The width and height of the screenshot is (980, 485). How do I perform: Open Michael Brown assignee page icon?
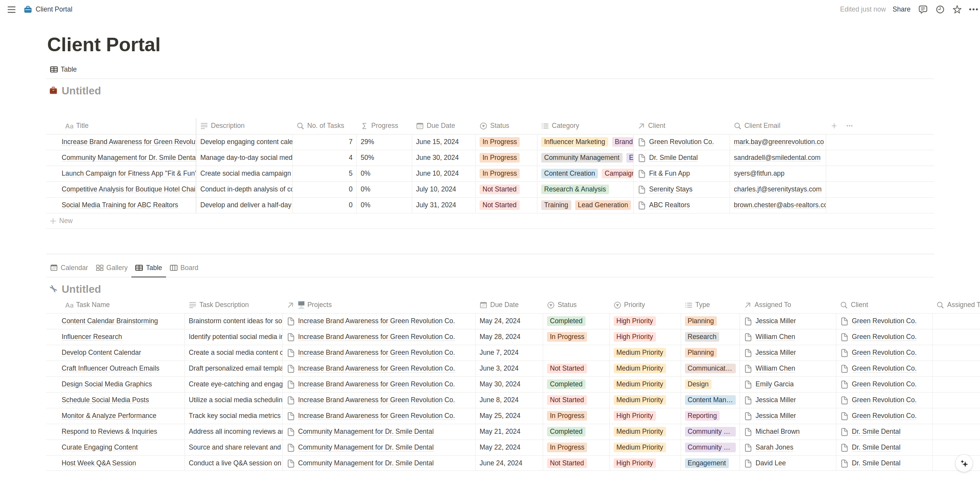click(748, 432)
